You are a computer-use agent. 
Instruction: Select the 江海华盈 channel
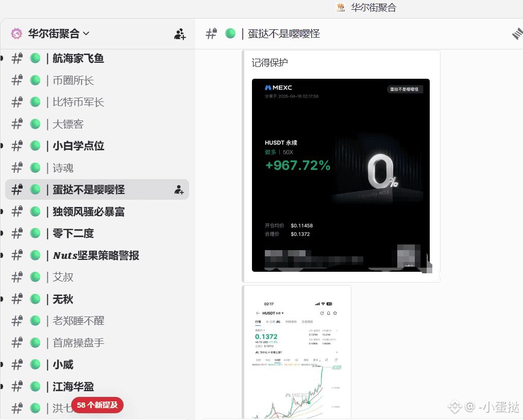point(97,387)
